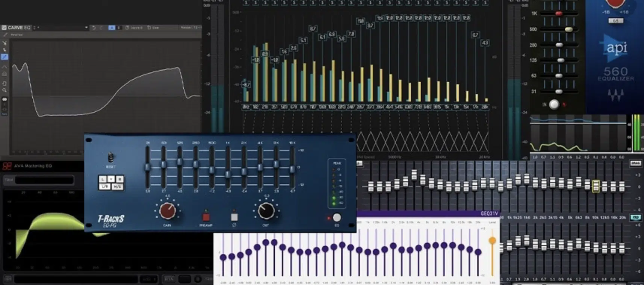Click the GEQ31V title label
Image resolution: width=644 pixels, height=285 pixels.
489,214
